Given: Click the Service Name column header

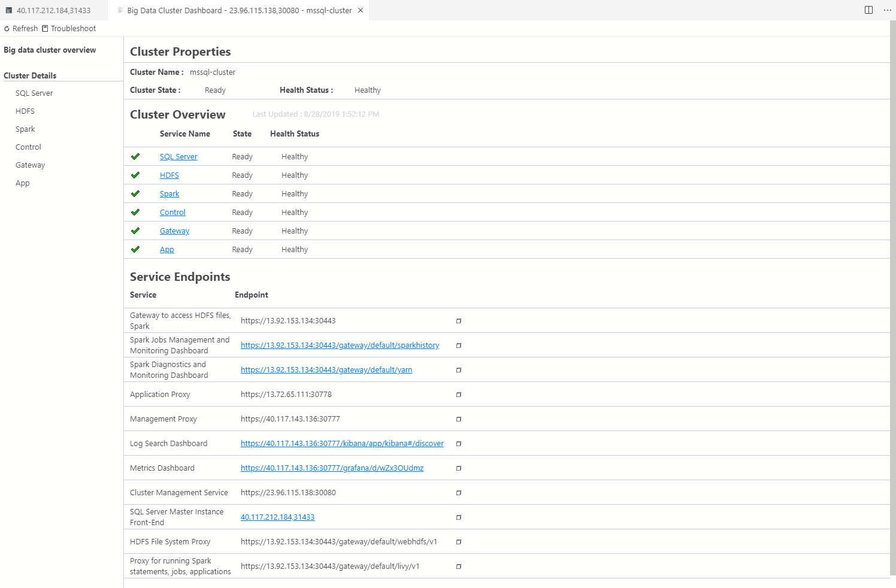Looking at the screenshot, I should click(185, 134).
